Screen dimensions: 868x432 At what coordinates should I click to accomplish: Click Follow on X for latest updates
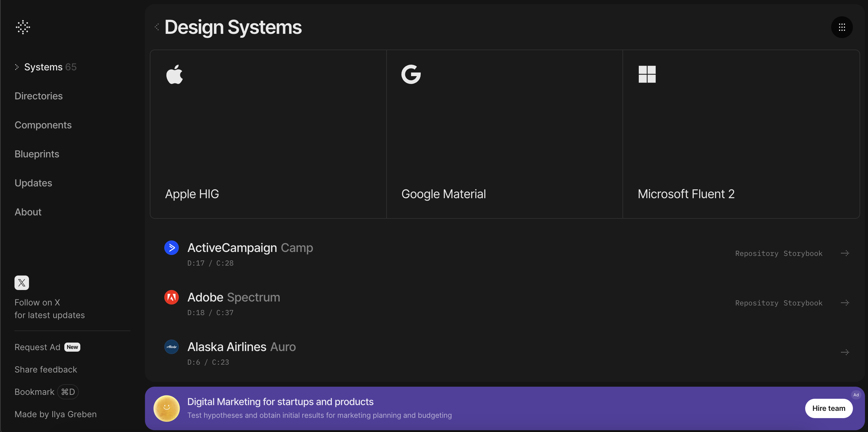[x=50, y=309]
